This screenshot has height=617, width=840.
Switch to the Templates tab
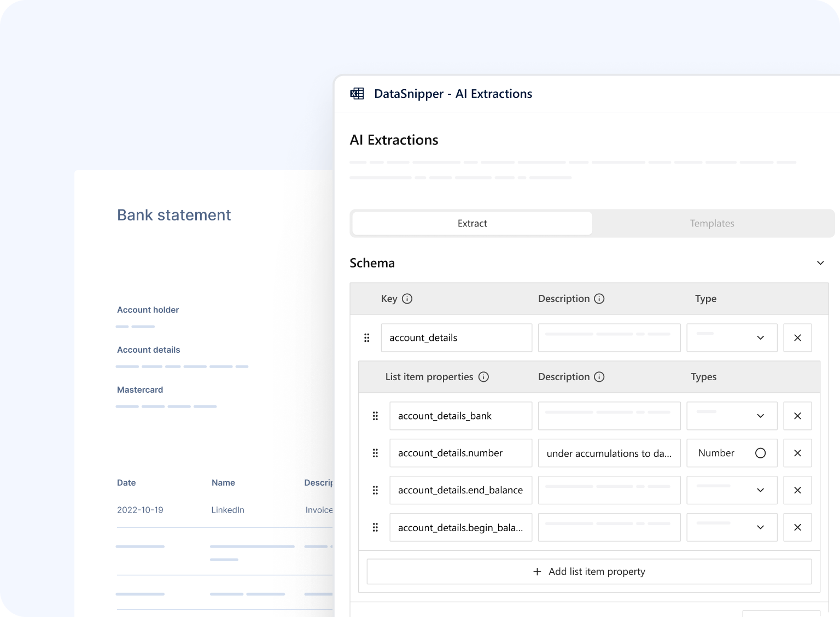pos(712,224)
